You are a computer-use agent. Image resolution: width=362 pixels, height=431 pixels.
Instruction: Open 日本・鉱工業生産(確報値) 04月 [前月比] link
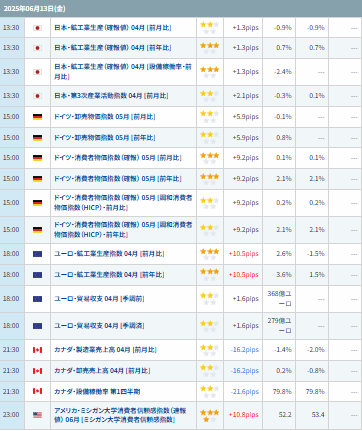(x=113, y=28)
